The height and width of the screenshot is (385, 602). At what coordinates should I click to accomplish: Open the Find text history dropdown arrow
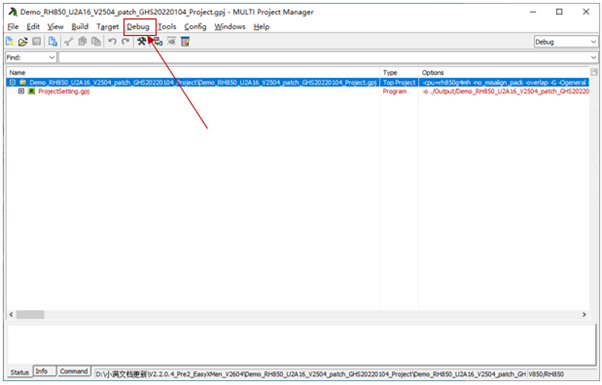click(594, 58)
